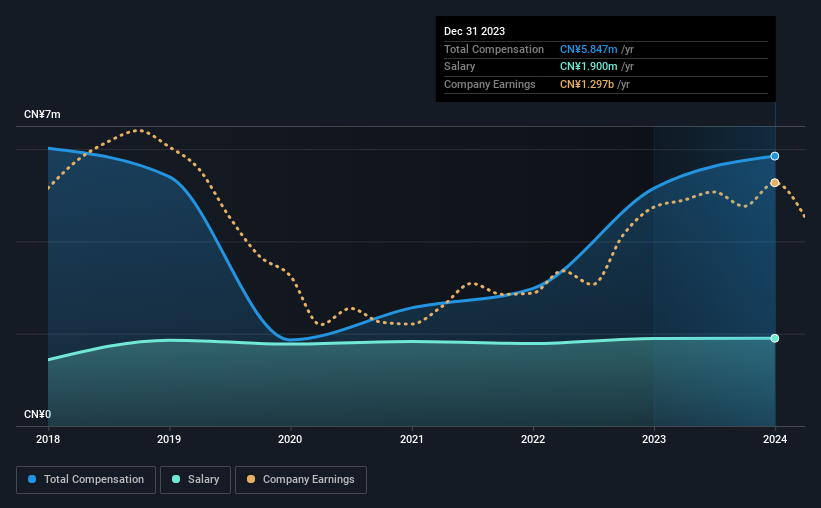The image size is (821, 508).
Task: Click the Company Earnings label in tooltip
Action: click(490, 84)
